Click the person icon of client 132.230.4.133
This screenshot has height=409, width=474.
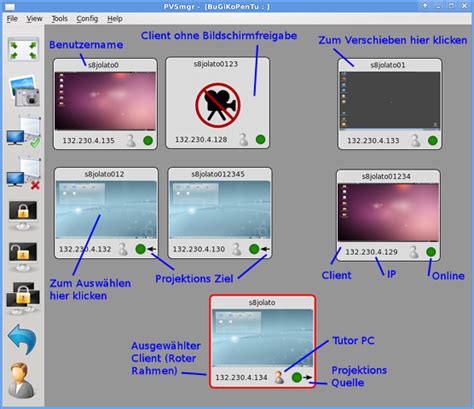click(416, 140)
